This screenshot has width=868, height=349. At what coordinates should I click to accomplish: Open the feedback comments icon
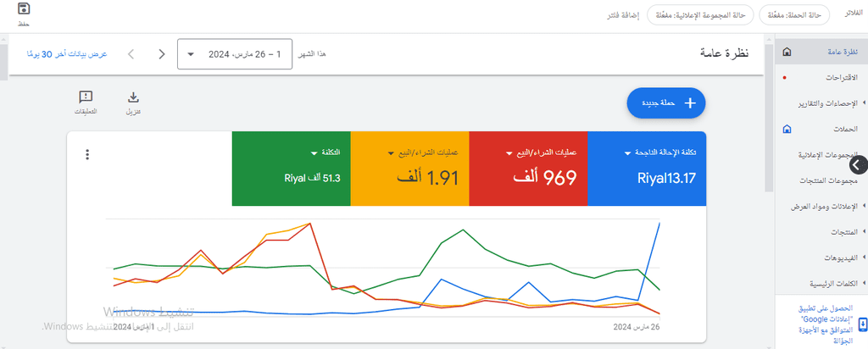86,98
